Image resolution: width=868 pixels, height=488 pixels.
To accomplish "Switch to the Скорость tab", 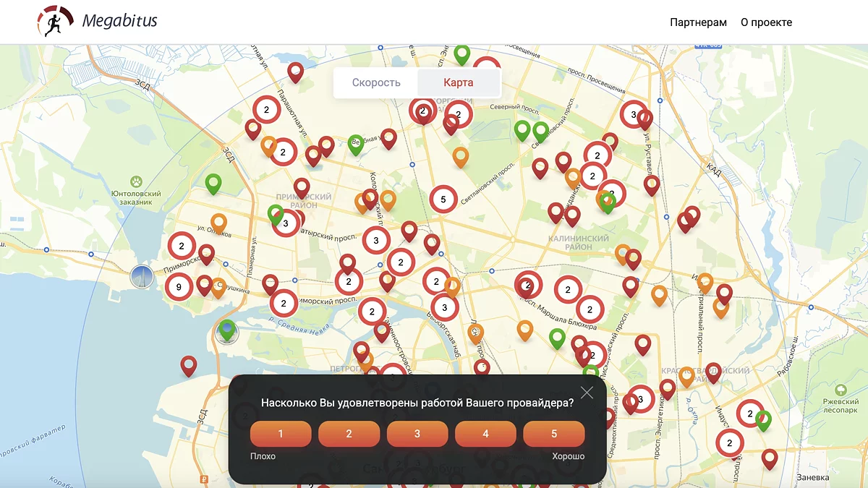I will point(376,82).
